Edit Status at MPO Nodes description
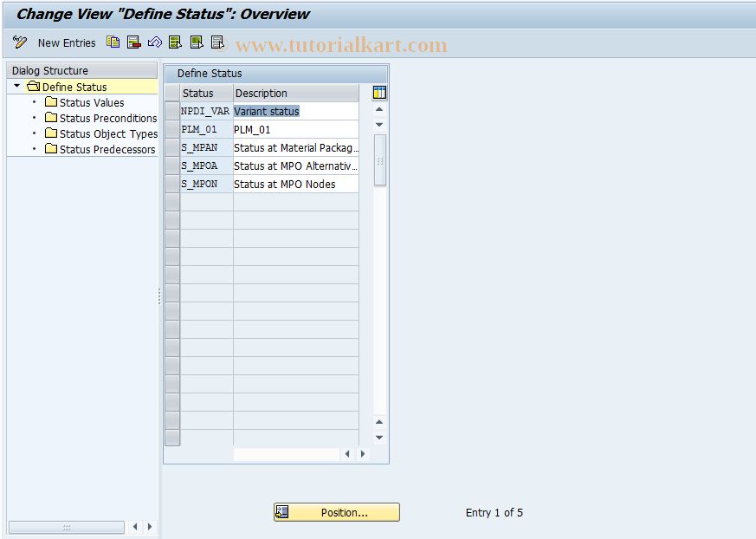 [295, 184]
